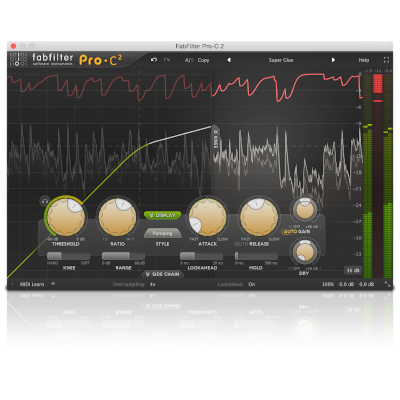Select the next preset arrow
This screenshot has height=400, width=400.
[x=333, y=60]
